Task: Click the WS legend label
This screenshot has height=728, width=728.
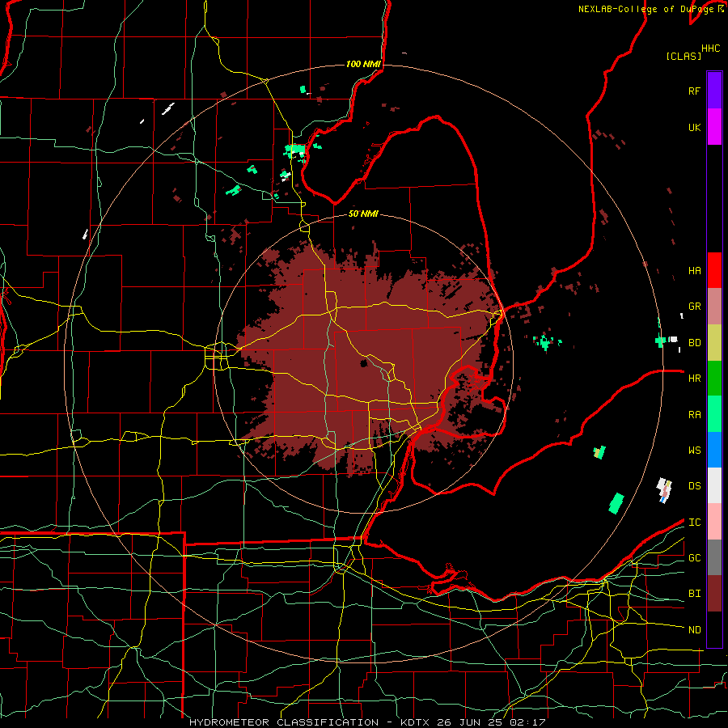Action: coord(695,450)
